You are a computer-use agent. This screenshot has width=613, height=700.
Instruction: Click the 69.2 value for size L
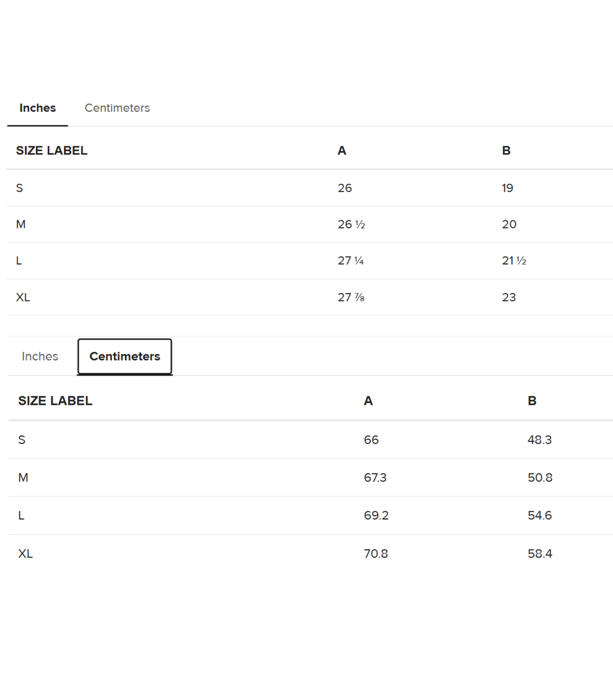pos(376,516)
